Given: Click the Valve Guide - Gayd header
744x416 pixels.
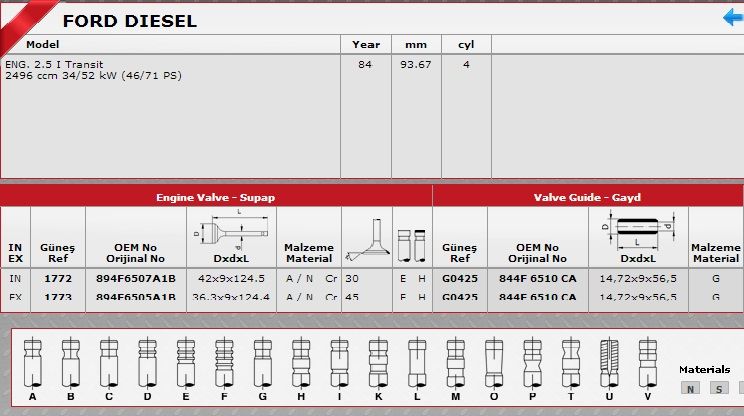Looking at the screenshot, I should click(x=587, y=197).
